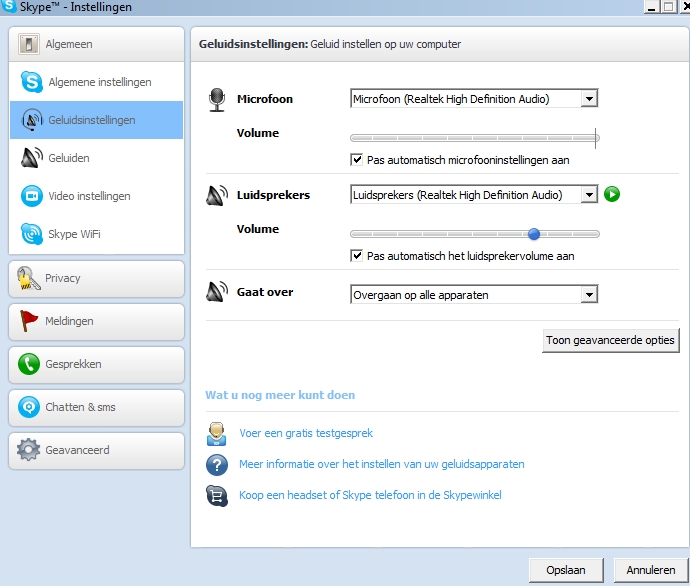Click the Skypewinkel shopping cart icon

point(217,496)
